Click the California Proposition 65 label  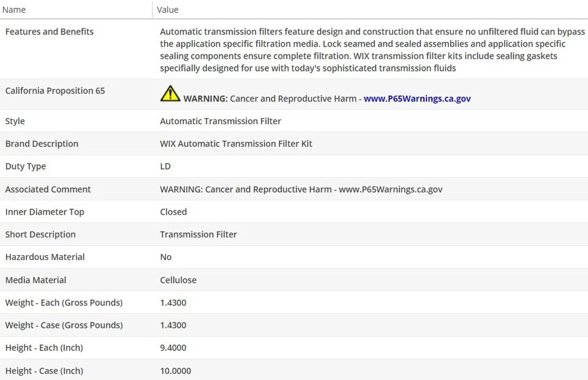click(55, 91)
